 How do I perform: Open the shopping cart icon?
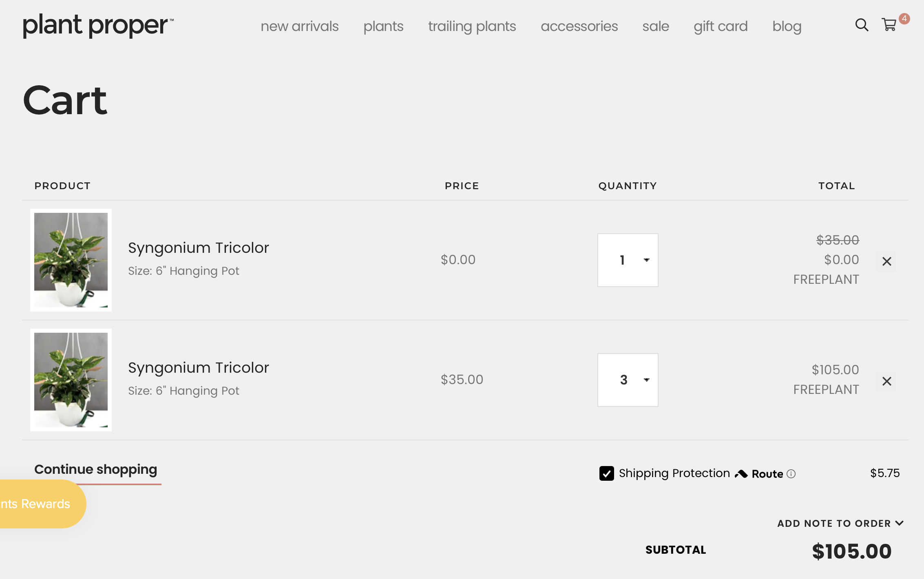point(889,25)
